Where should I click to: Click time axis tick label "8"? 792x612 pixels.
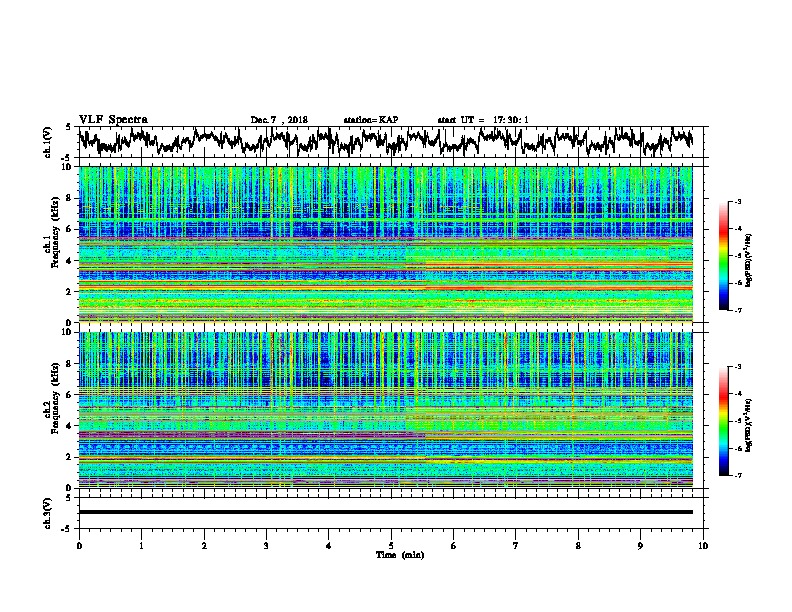[578, 546]
